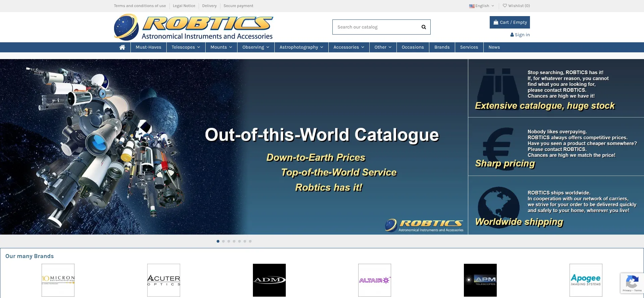
Task: Click the reCAPTCHA badge
Action: (632, 283)
